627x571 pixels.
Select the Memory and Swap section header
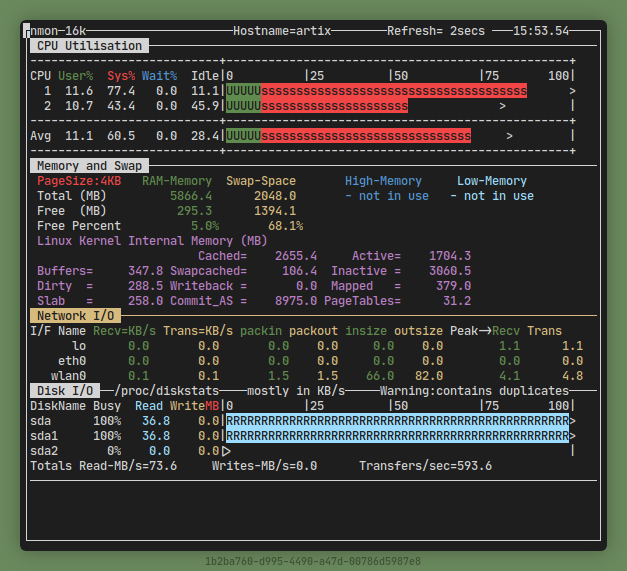coord(89,166)
